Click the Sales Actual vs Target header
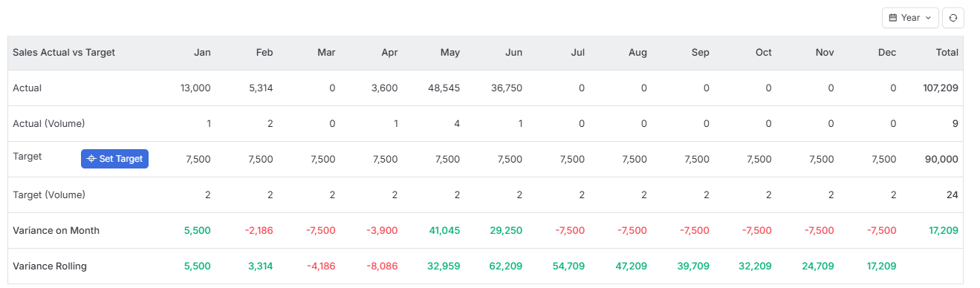 click(64, 53)
